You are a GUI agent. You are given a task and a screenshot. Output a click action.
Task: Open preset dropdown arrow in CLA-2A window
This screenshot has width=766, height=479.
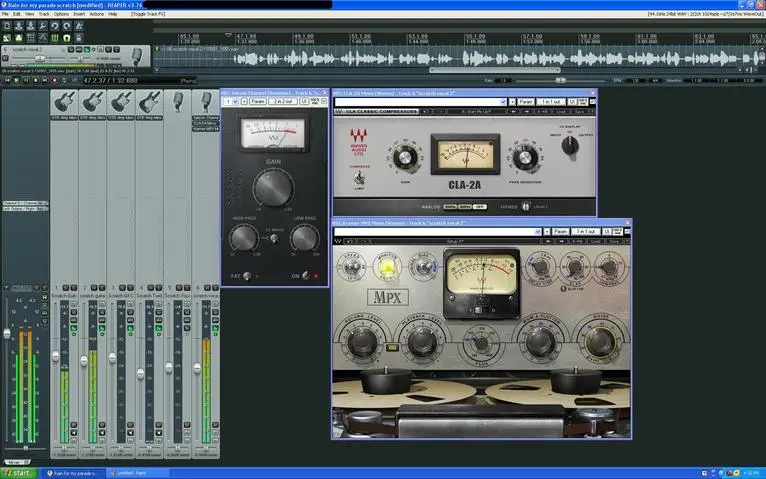[x=503, y=102]
